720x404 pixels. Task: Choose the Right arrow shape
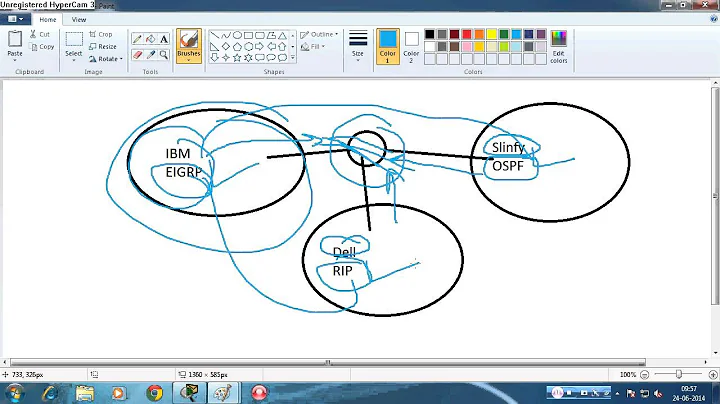pos(260,46)
